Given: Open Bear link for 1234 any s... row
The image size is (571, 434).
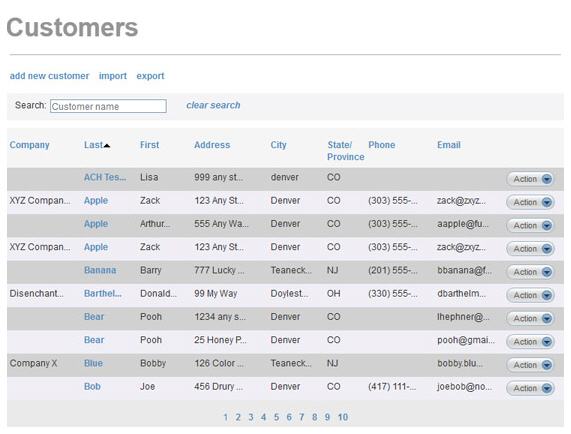Looking at the screenshot, I should pos(94,317).
